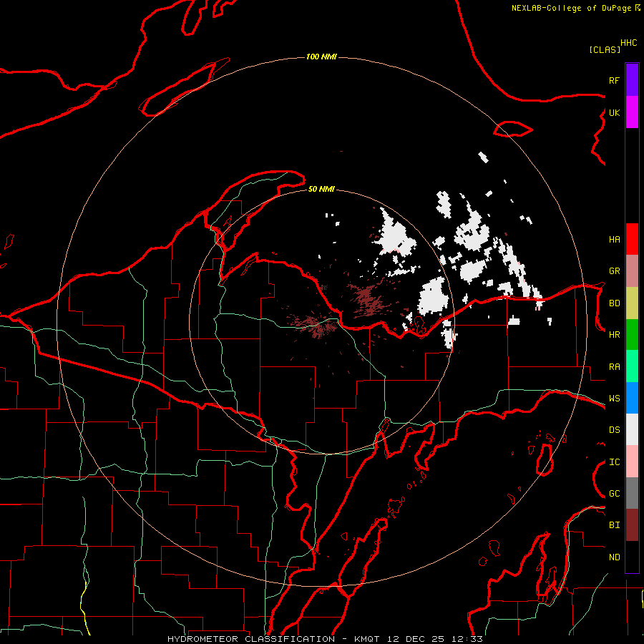This screenshot has height=644, width=644.
Task: Click the '12:33' timestamp text
Action: click(x=467, y=639)
